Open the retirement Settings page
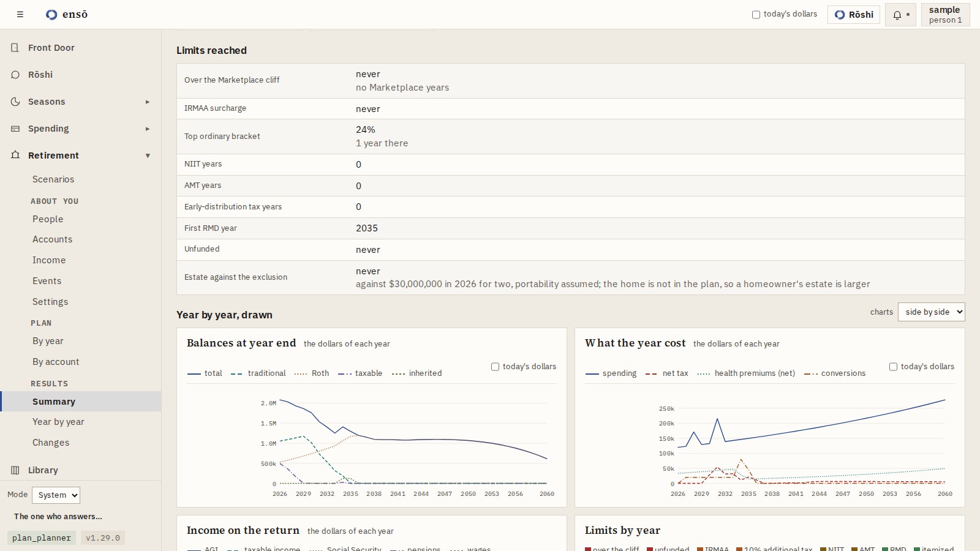 point(50,302)
